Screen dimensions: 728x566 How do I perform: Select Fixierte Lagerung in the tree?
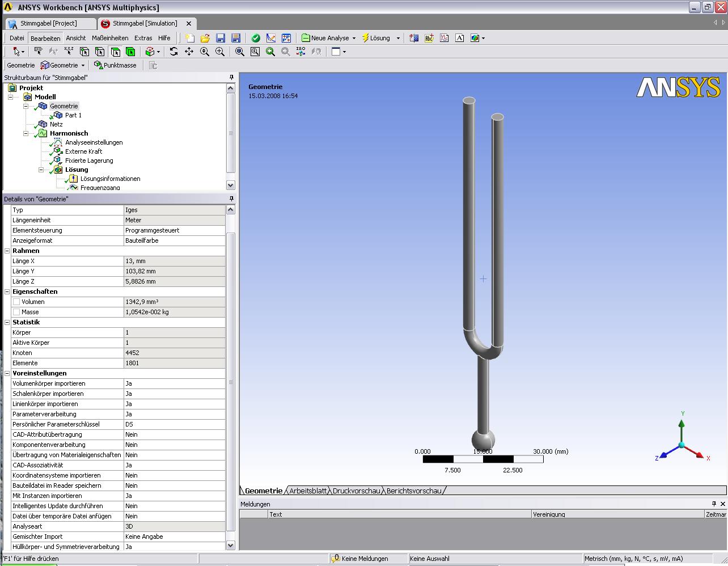point(89,160)
